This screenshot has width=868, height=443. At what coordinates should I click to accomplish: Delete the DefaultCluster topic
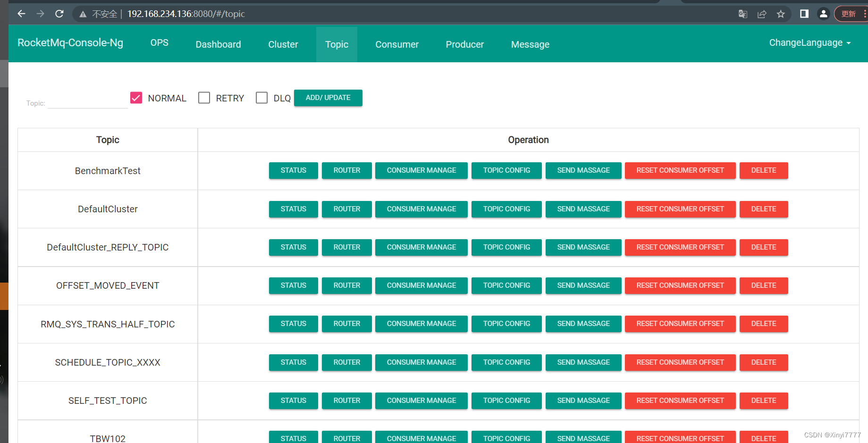[764, 209]
